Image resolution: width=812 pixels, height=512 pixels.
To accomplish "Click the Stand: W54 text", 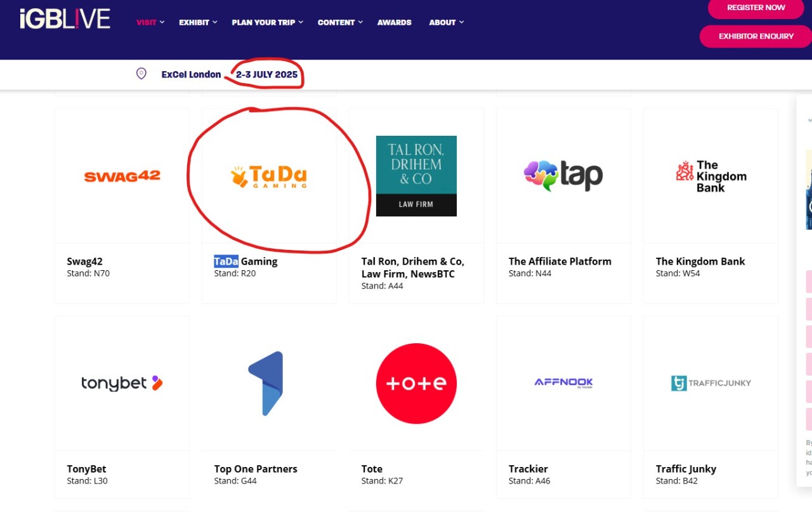I will (678, 273).
